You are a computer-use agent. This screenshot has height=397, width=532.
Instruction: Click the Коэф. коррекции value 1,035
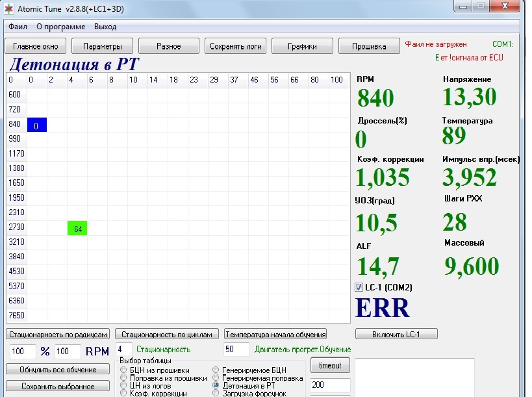tap(383, 177)
